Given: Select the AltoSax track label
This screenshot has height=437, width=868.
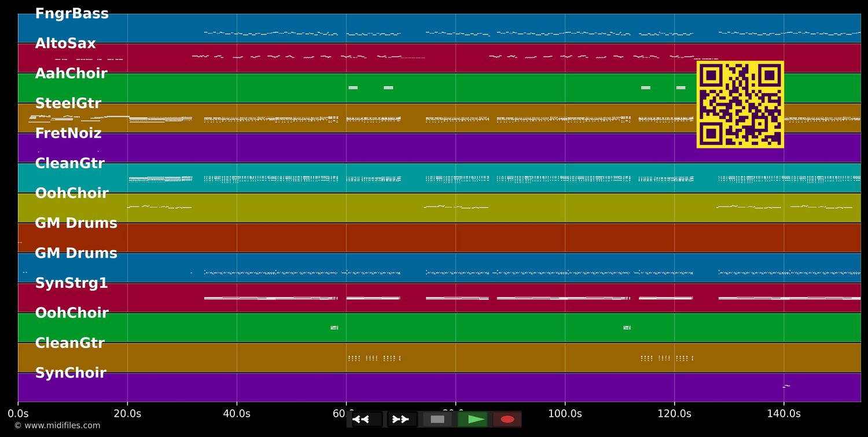Looking at the screenshot, I should (65, 43).
